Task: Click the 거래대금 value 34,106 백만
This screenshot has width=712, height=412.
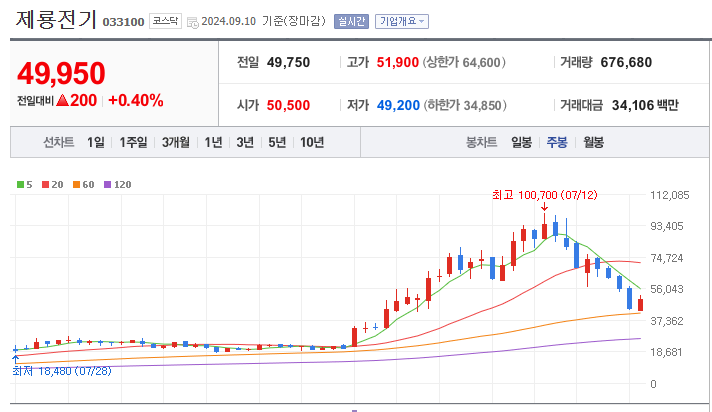Action: point(645,105)
